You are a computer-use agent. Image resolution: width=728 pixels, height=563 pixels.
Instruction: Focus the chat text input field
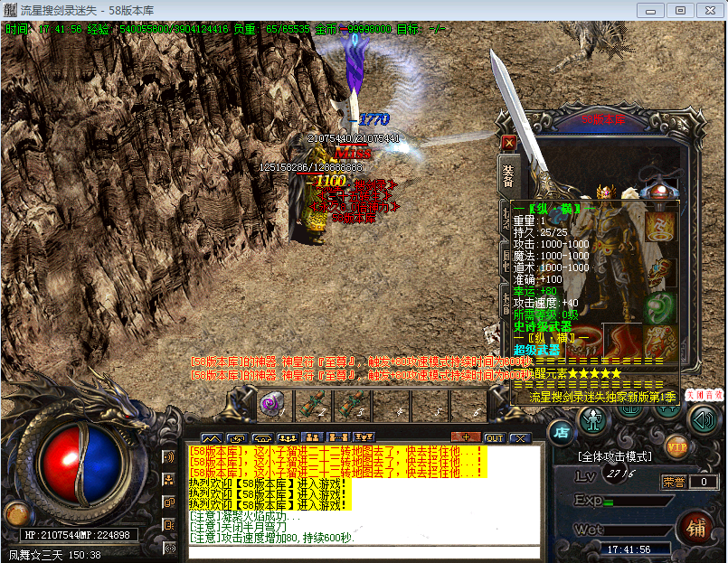pos(364,553)
